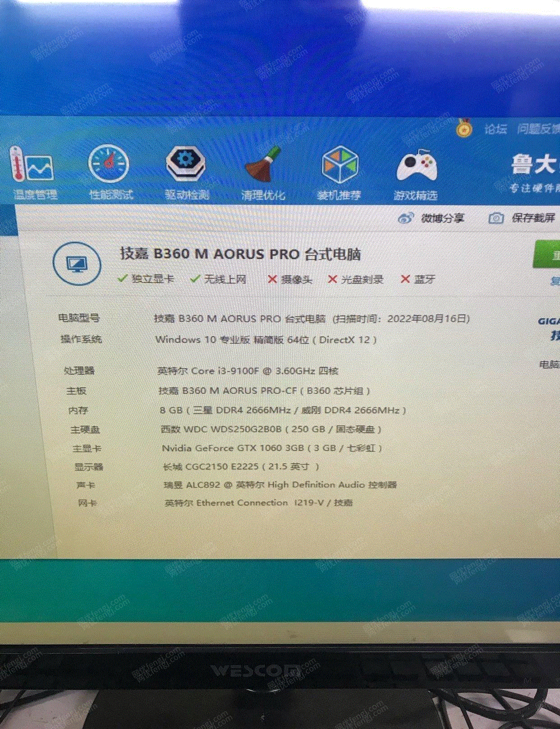Select the CGC2150 E2225 monitor value

pyautogui.click(x=241, y=466)
